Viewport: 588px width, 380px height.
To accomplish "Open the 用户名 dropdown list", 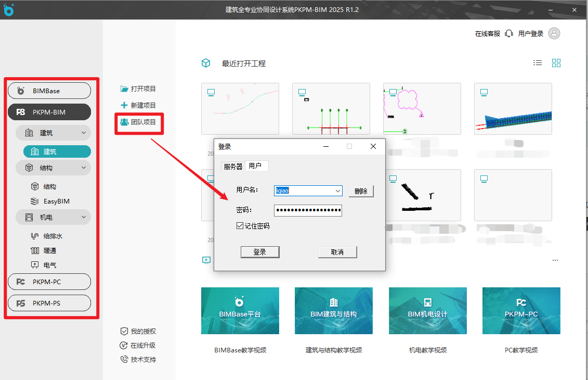I will click(338, 191).
